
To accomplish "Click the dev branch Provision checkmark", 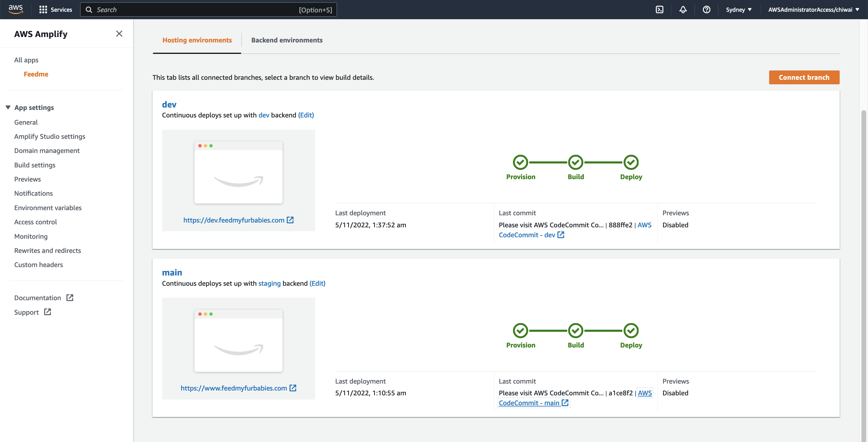I will click(520, 162).
